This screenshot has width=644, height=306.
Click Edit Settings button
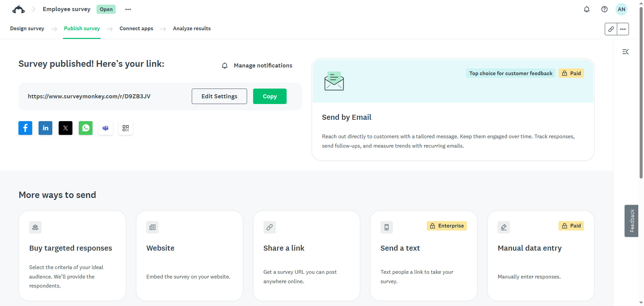[219, 96]
